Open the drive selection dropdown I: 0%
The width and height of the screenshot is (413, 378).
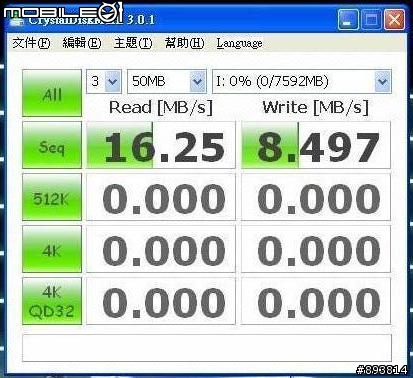(x=302, y=81)
